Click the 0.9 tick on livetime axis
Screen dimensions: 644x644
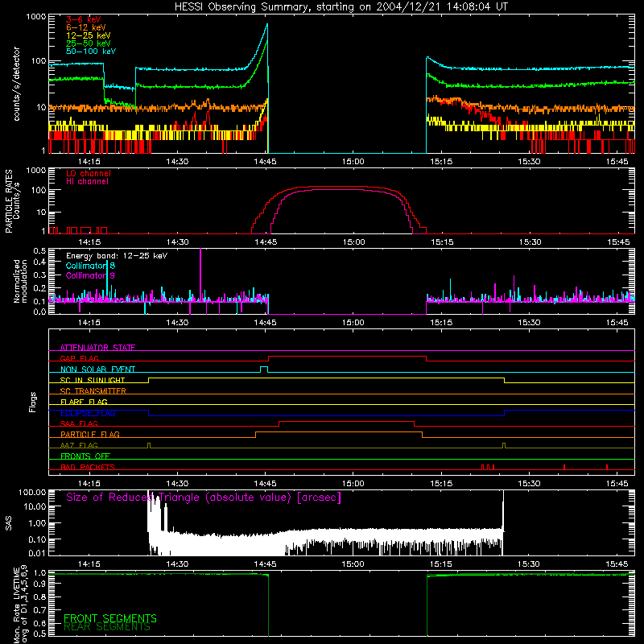pyautogui.click(x=39, y=585)
